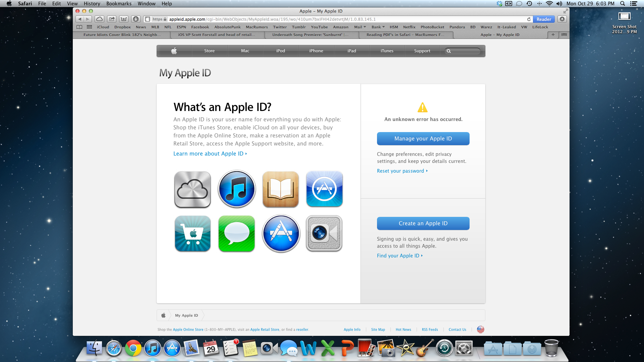Open Learn more about Apple ID link

210,154
